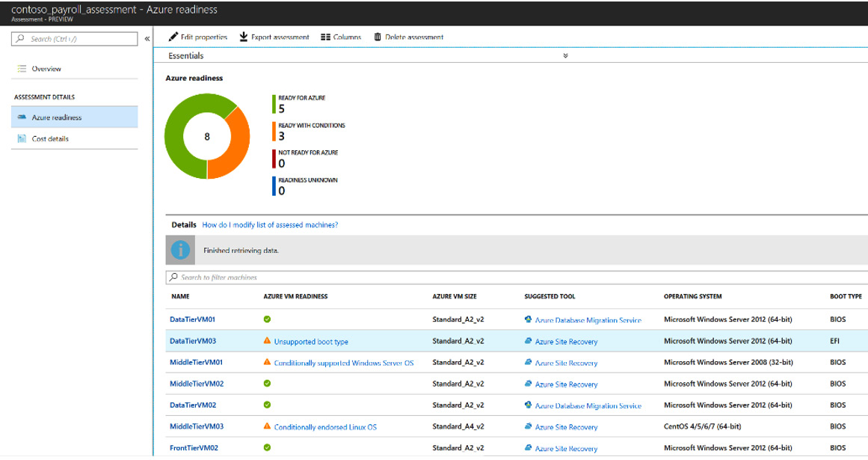Click the Site Recovery icon for MiddleTierVM02
The width and height of the screenshot is (868, 460).
[528, 384]
